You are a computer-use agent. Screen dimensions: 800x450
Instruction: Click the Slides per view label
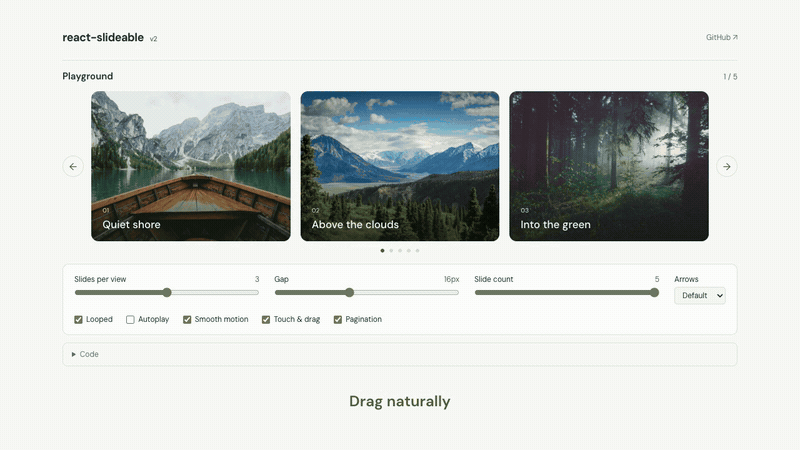(100, 279)
